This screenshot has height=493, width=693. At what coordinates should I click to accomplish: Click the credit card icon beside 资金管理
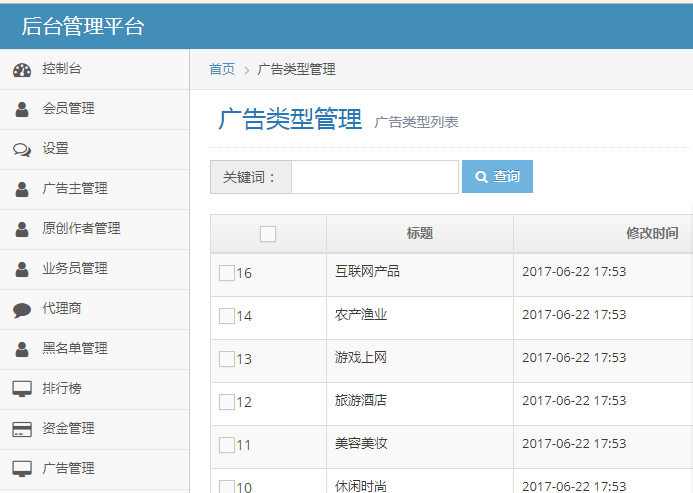(22, 429)
